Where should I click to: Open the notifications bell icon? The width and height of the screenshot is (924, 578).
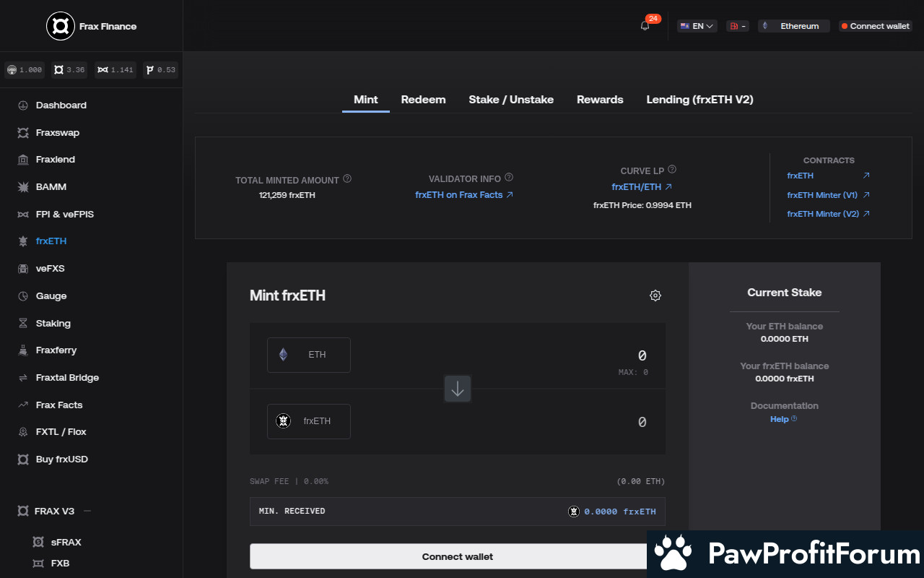(x=645, y=26)
